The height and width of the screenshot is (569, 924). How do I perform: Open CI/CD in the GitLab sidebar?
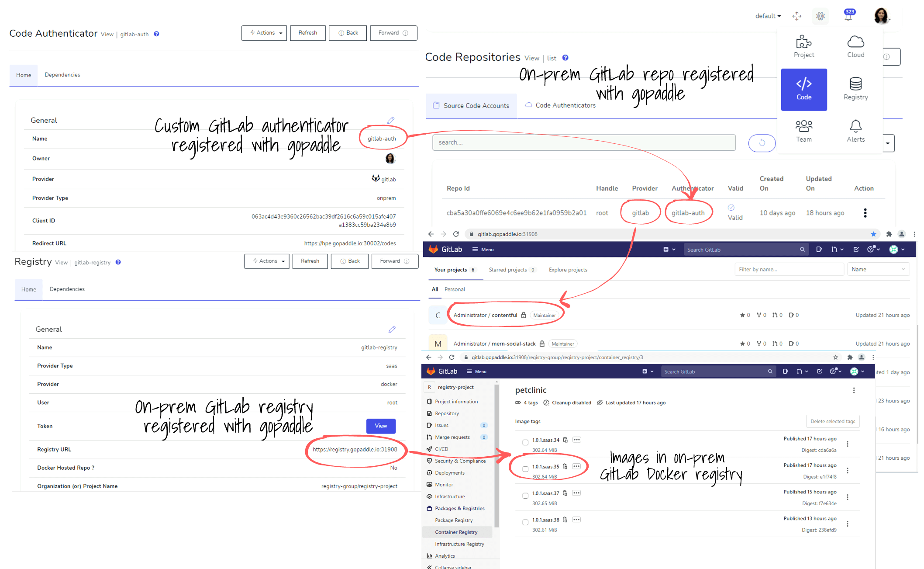(442, 449)
